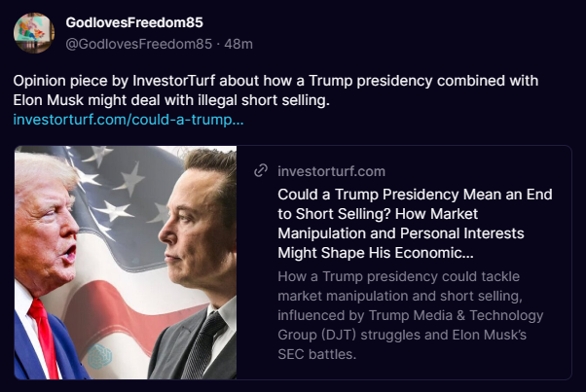Click the investorturf.com domain in preview card
Viewport: 586px width, 392px height.
coord(331,171)
